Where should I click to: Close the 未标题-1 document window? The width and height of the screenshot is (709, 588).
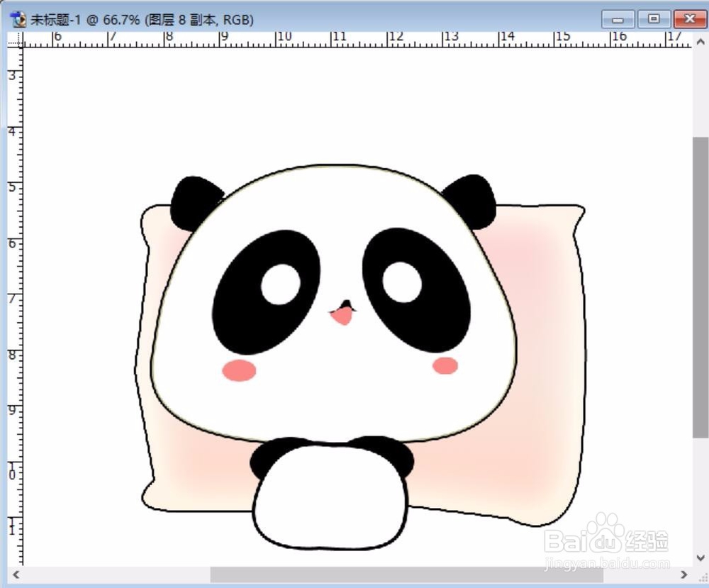(689, 19)
